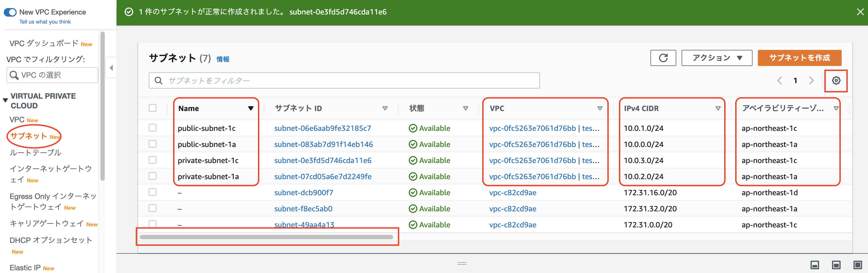The width and height of the screenshot is (868, 273).
Task: Open VPC ダッシュボード in the sidebar
Action: (x=44, y=43)
